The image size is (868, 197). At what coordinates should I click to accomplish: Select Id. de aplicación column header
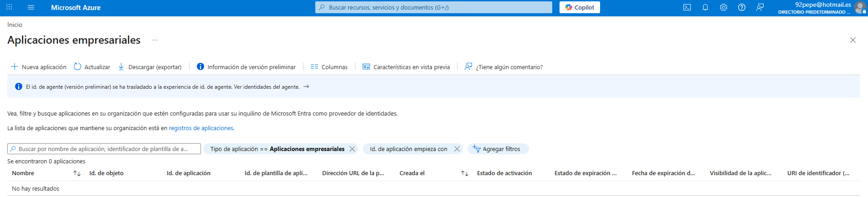point(189,173)
